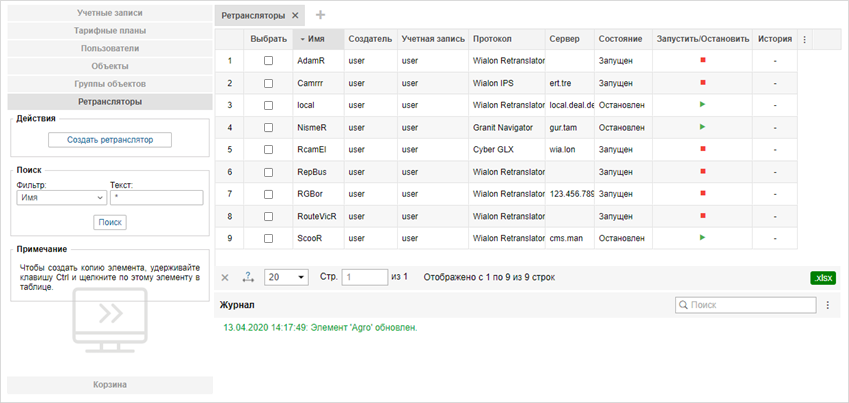Select the RGBor row checkbox

point(268,194)
